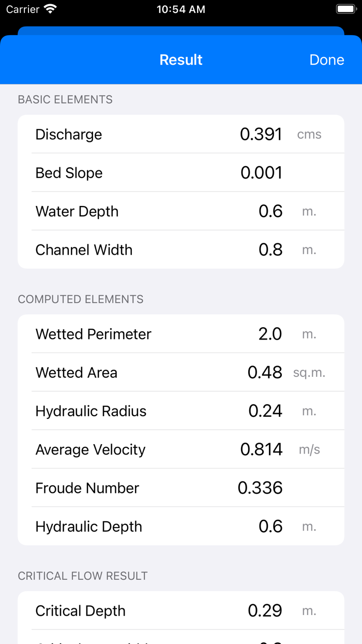Viewport: 362px width, 644px height.
Task: Select the Bed Slope row
Action: point(181,172)
